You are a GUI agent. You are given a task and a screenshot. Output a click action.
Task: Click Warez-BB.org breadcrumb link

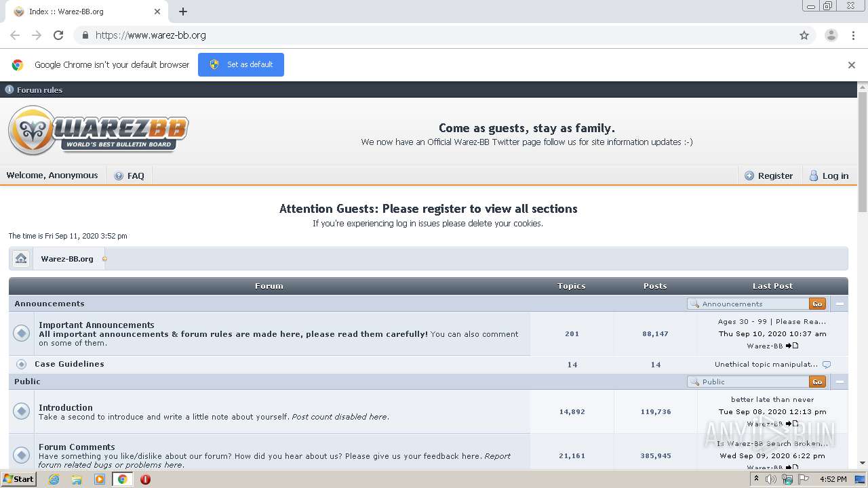[67, 259]
